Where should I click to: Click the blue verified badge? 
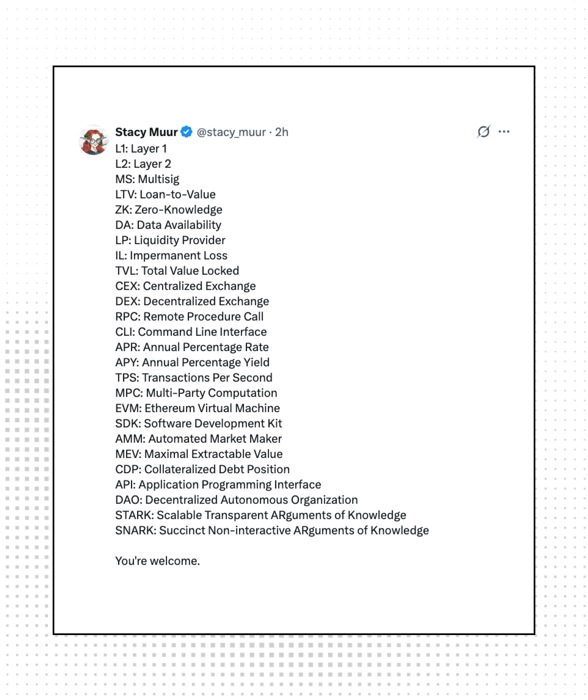point(186,132)
